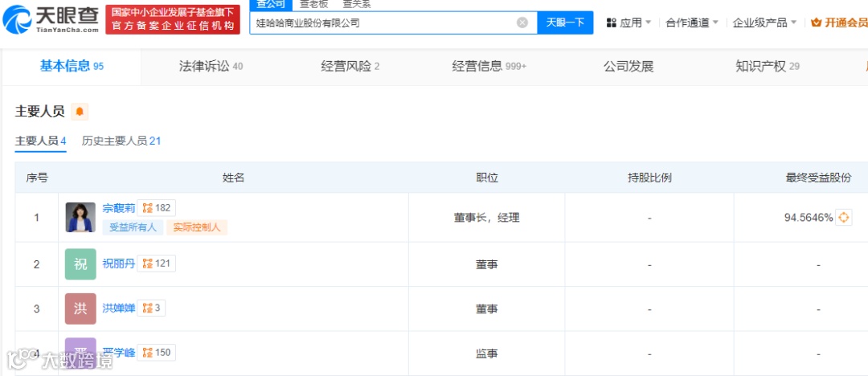Expand the 企业级产品 dropdown

click(x=764, y=22)
